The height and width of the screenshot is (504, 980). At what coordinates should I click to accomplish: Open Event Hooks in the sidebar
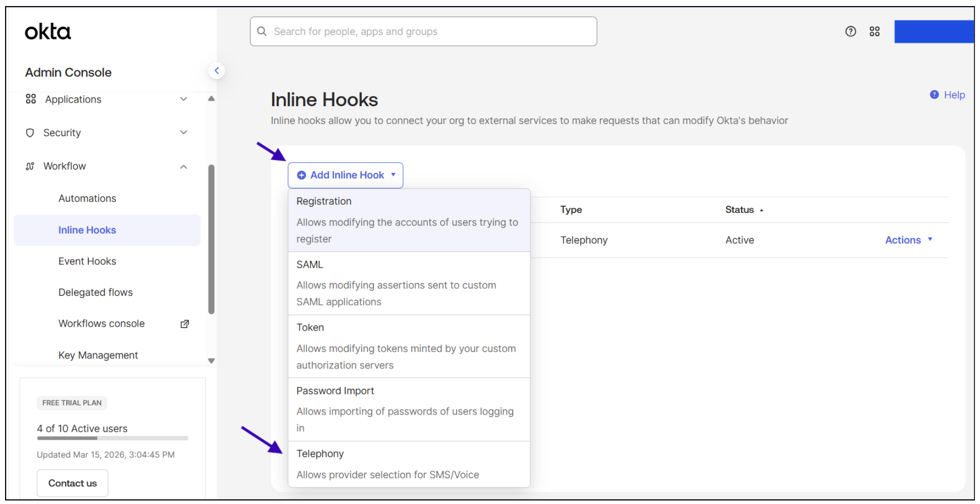tap(87, 261)
